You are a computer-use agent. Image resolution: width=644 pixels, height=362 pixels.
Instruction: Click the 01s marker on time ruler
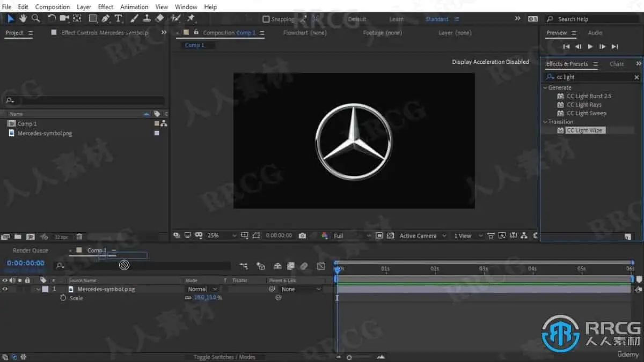point(385,269)
